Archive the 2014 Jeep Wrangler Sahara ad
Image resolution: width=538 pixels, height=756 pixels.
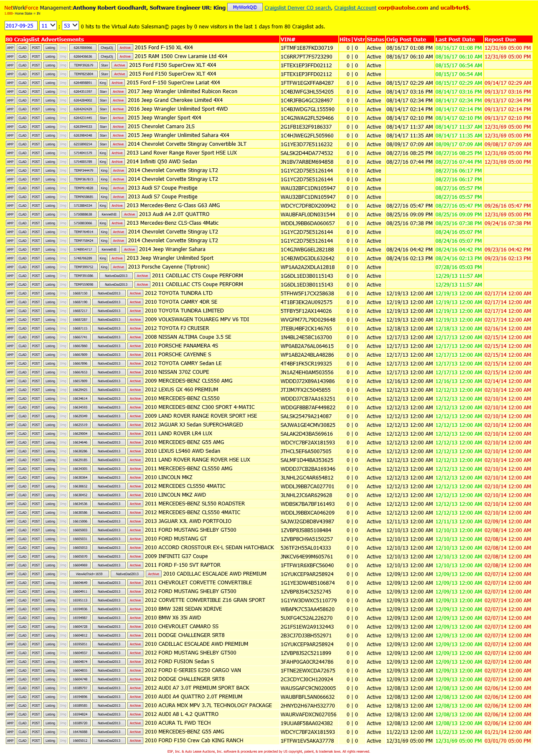(x=129, y=249)
